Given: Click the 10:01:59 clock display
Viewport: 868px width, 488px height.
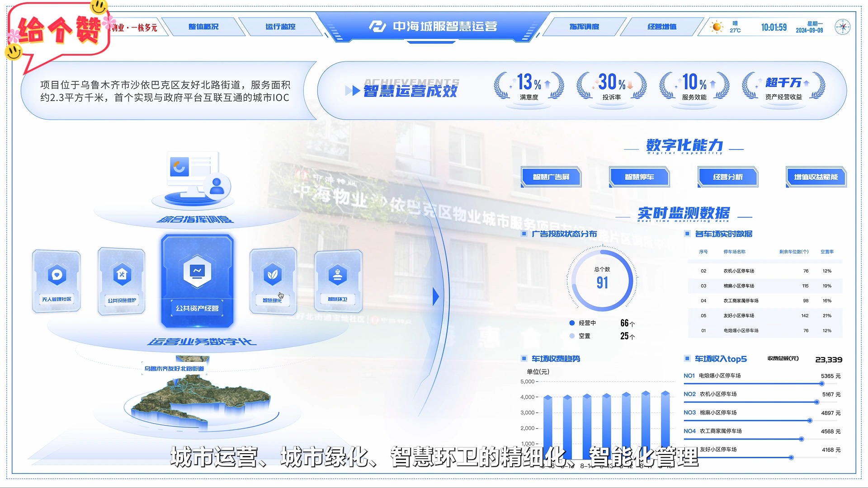Looking at the screenshot, I should click(774, 27).
